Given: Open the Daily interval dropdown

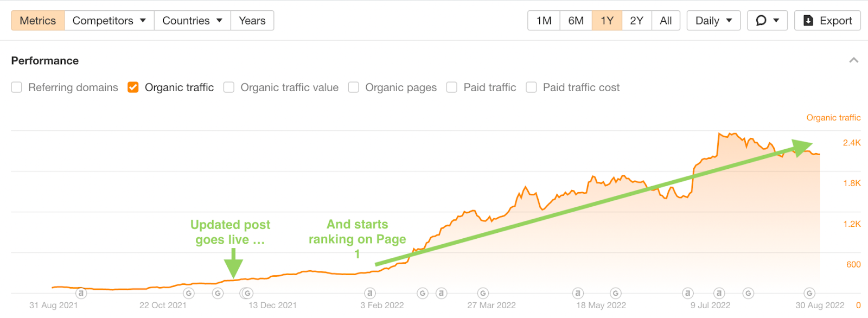Looking at the screenshot, I should click(x=713, y=21).
